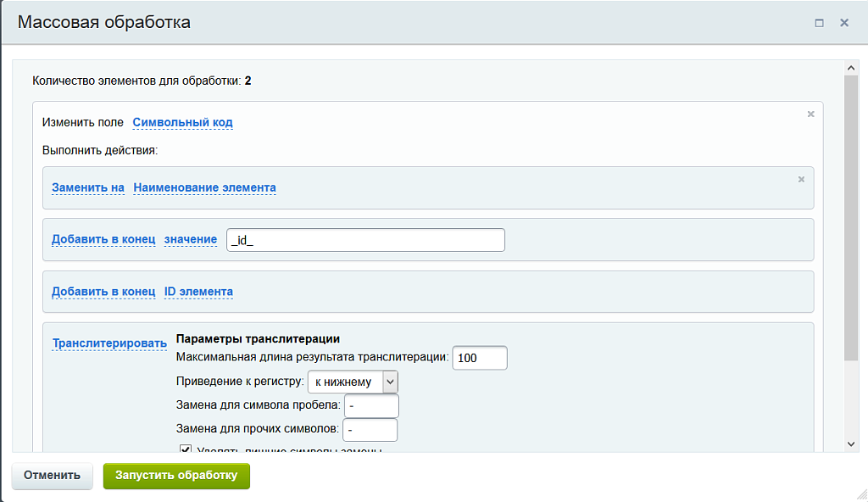
Task: Click the 'значение' link
Action: click(191, 239)
